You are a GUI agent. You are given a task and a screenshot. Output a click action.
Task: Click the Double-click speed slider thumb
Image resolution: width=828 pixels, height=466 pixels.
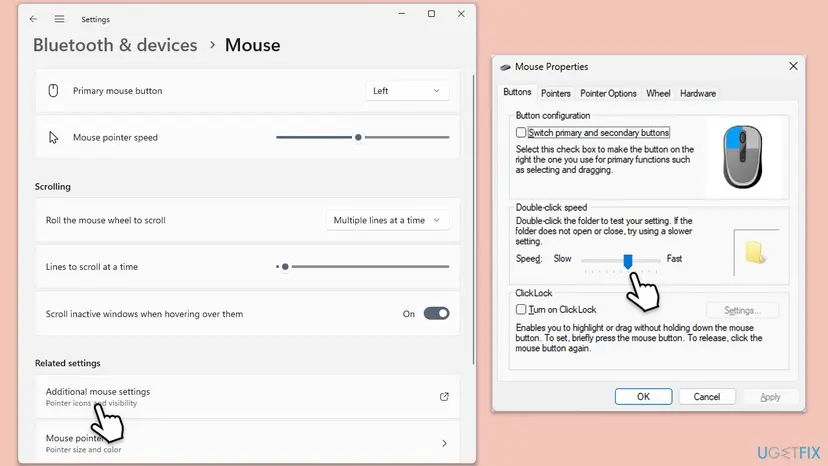627,261
